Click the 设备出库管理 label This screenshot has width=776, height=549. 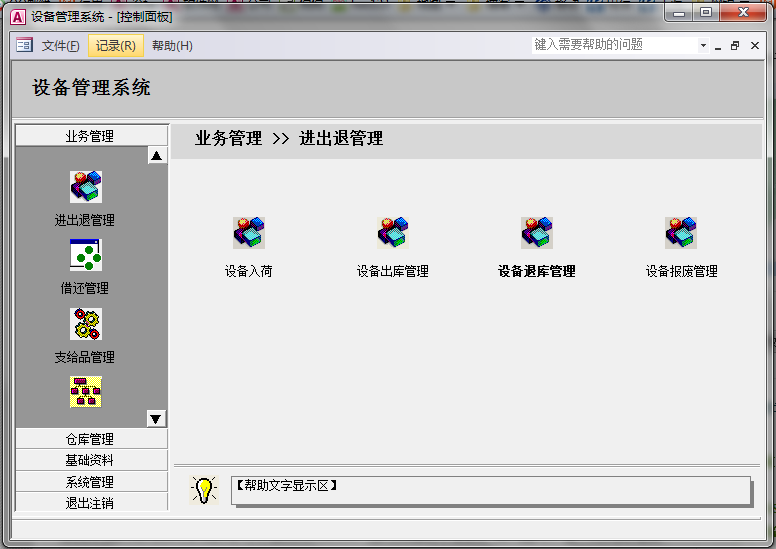point(393,271)
